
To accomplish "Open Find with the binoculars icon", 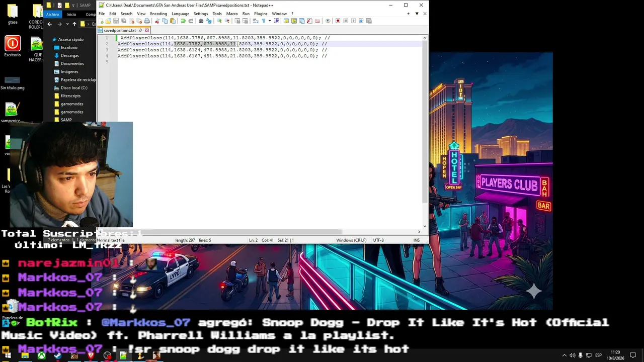I will coord(201,21).
